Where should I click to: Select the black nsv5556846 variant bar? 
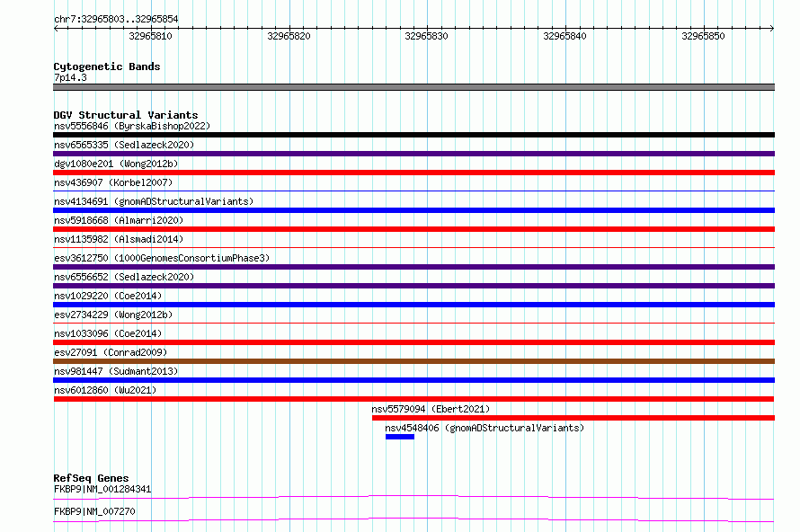click(x=413, y=135)
